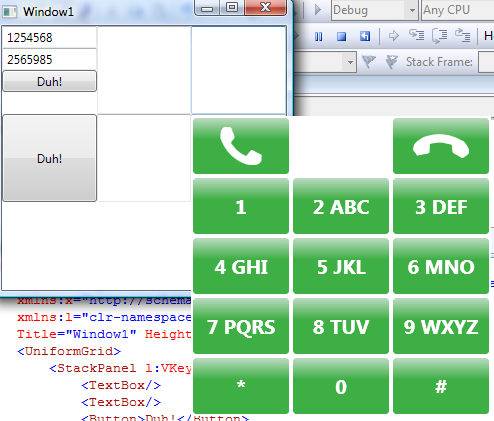Screen dimensions: 494x421
Task: Click the Step Into icon
Action: [417, 35]
